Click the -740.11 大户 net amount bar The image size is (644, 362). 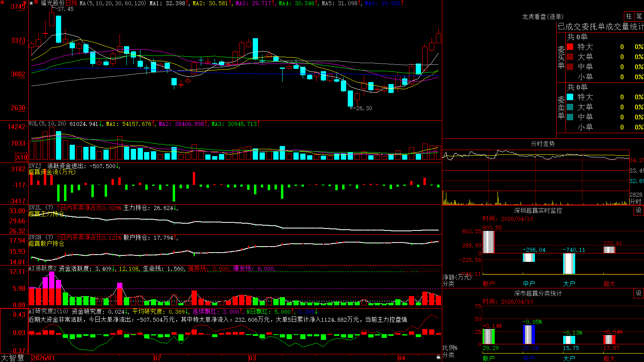(x=569, y=263)
